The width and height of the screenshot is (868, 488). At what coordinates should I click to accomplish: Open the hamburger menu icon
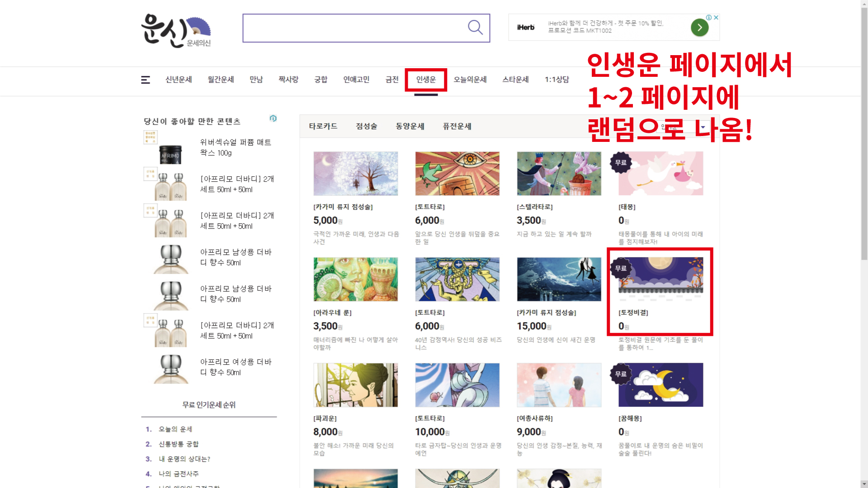(x=145, y=80)
